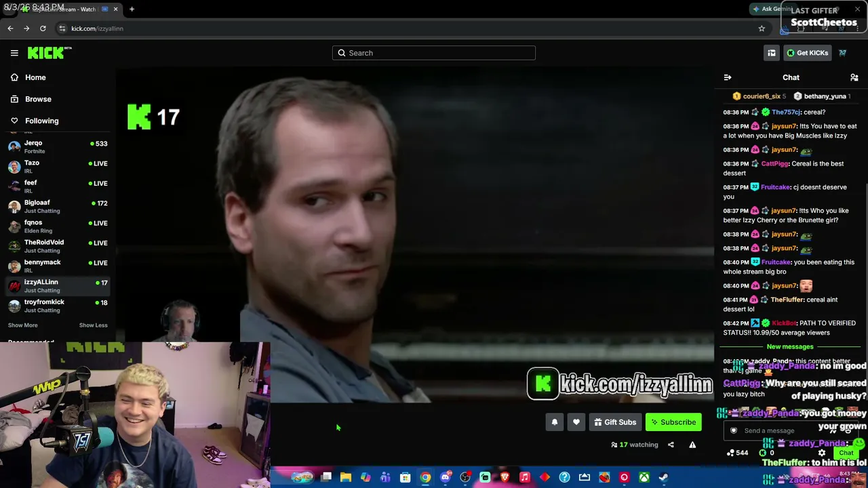Open courier6_six top gifter profile
Image resolution: width=868 pixels, height=488 pixels.
(x=759, y=96)
